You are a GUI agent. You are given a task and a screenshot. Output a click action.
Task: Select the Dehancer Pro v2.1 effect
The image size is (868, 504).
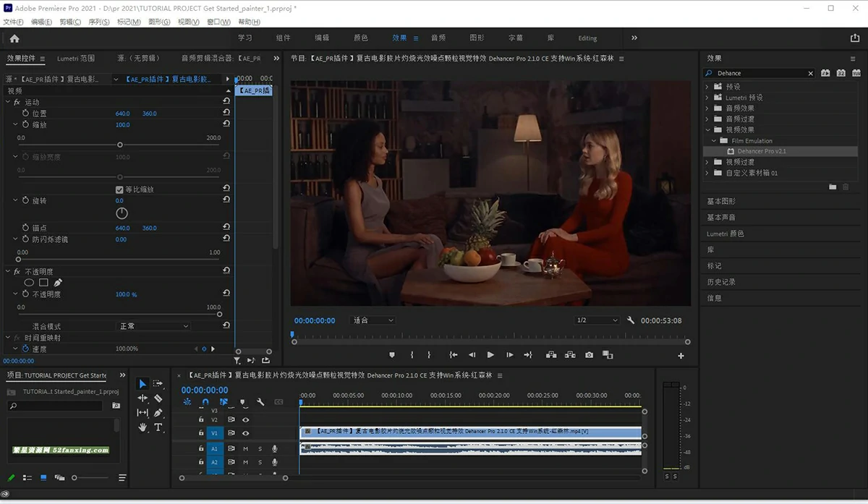point(761,151)
